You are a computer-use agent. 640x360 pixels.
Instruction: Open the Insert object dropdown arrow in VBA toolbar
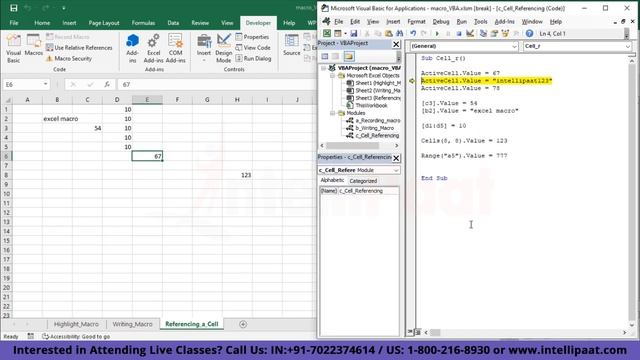(x=345, y=33)
